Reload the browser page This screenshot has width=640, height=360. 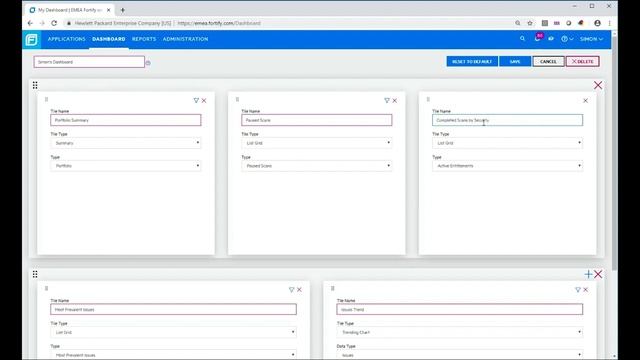(54, 23)
